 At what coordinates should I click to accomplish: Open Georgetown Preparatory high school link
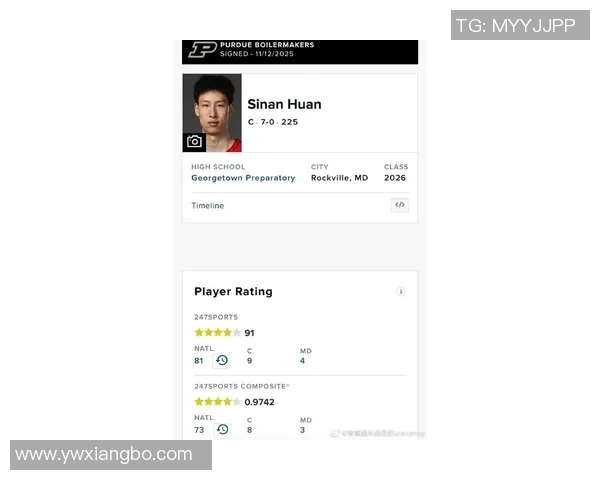(243, 178)
